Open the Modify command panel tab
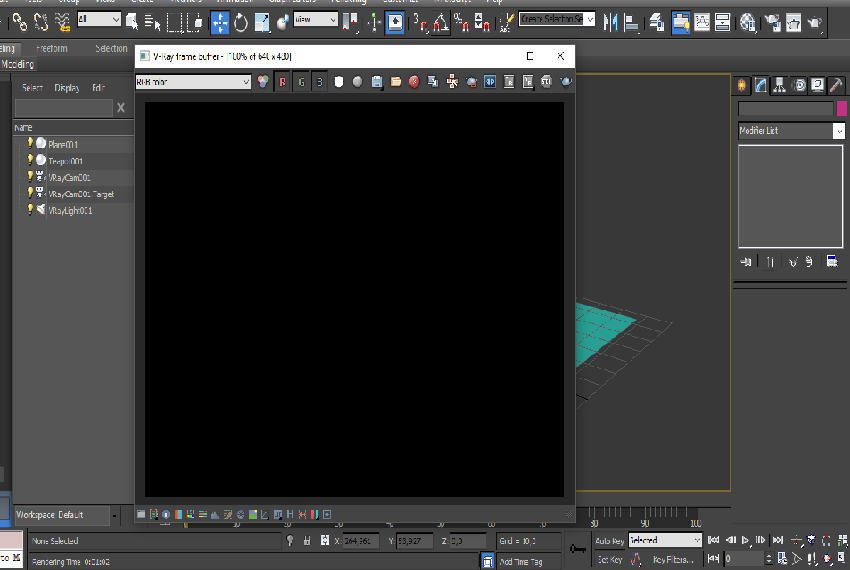Viewport: 850px width, 570px height. point(761,85)
